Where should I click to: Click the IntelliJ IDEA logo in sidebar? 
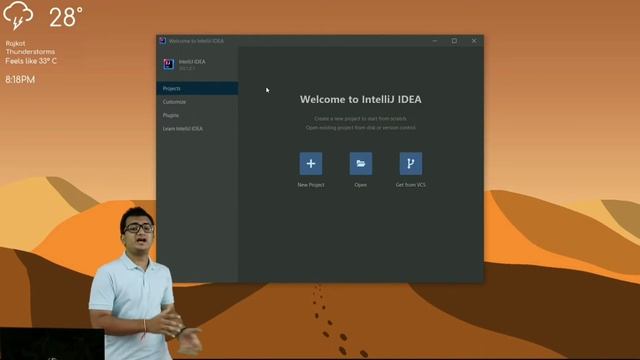(169, 64)
